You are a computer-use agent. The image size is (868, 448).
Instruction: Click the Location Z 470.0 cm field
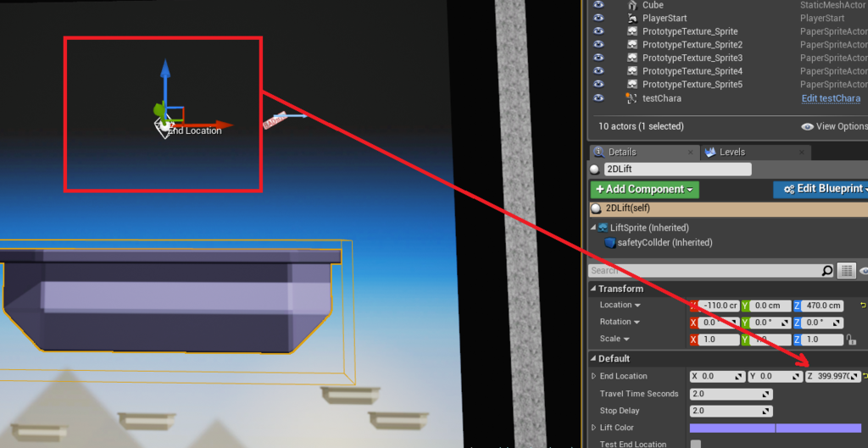pos(823,306)
